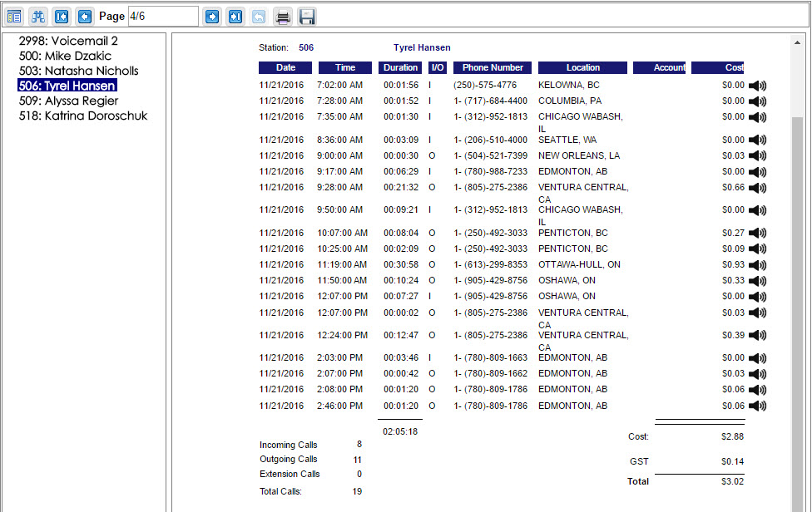Save or export the report
The height and width of the screenshot is (512, 812).
(x=306, y=17)
